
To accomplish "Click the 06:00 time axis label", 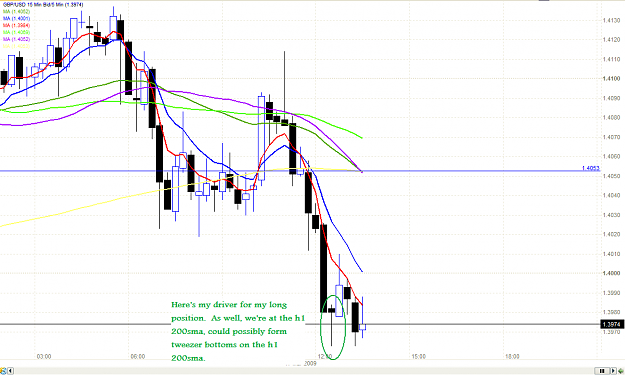I will pos(138,356).
